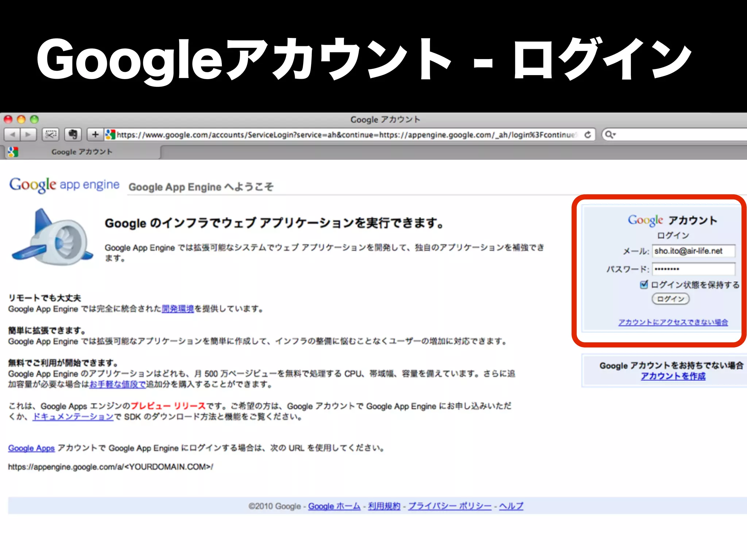This screenshot has height=560, width=747.
Task: Click the browser forward arrow button
Action: (x=28, y=135)
